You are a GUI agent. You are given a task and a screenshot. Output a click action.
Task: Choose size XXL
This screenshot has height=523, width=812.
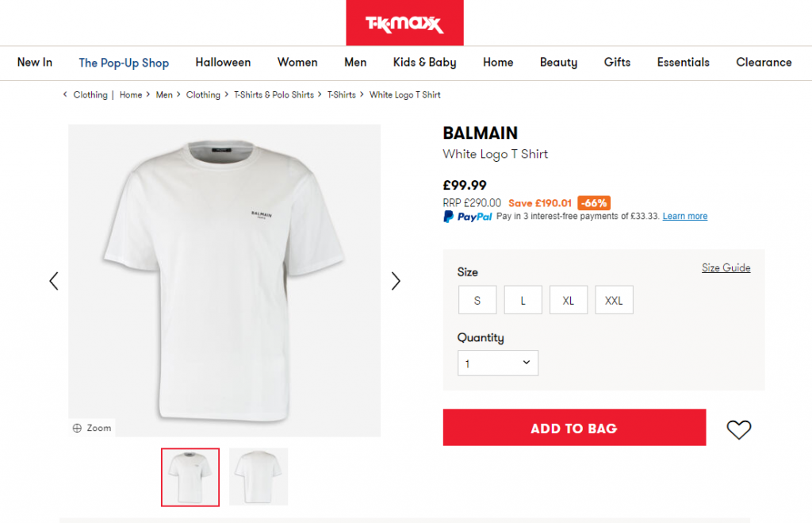pyautogui.click(x=614, y=300)
